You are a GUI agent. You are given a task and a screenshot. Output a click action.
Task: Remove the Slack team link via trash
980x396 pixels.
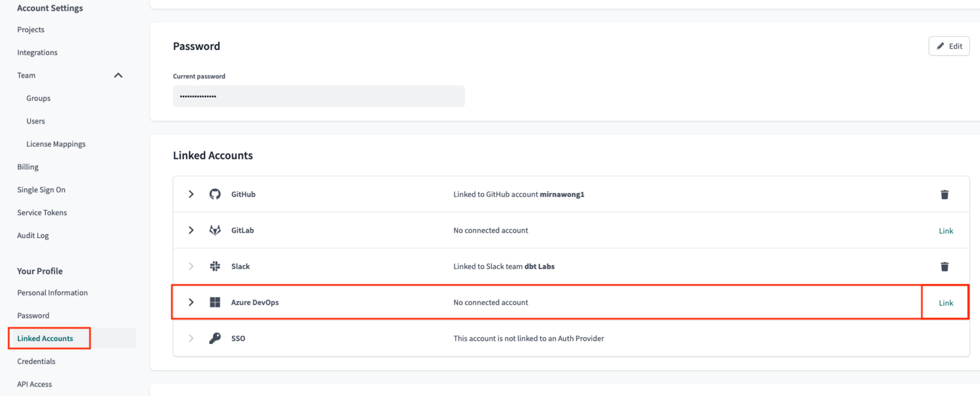coord(944,267)
